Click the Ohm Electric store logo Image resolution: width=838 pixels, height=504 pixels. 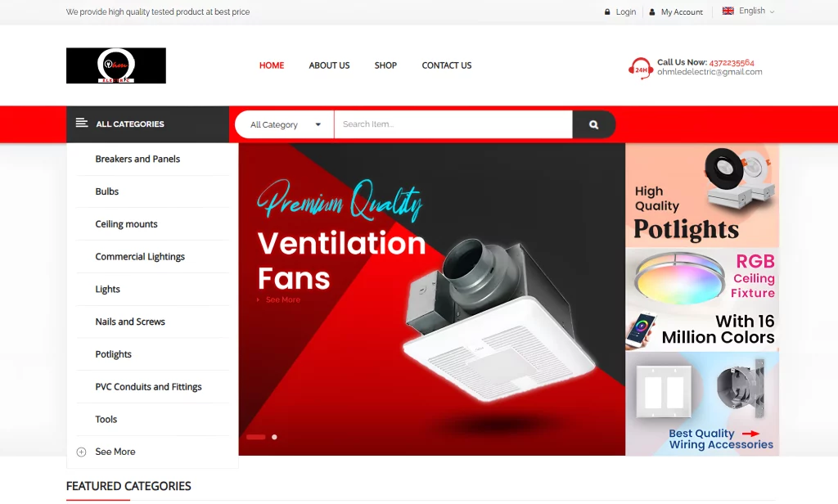point(116,65)
